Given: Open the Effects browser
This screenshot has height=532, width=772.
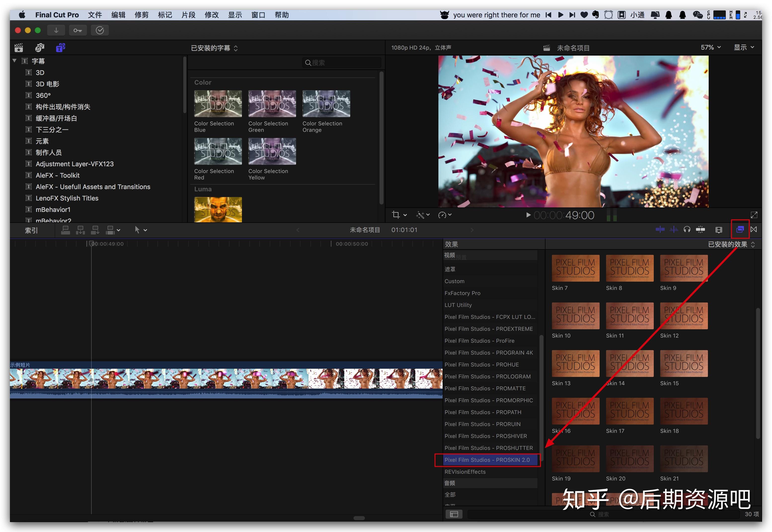Looking at the screenshot, I should click(740, 230).
